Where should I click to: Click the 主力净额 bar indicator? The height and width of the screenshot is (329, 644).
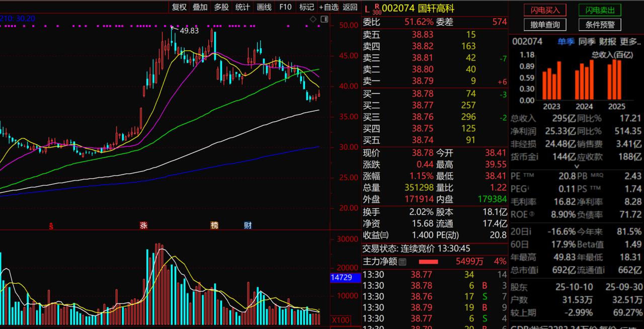(428, 262)
